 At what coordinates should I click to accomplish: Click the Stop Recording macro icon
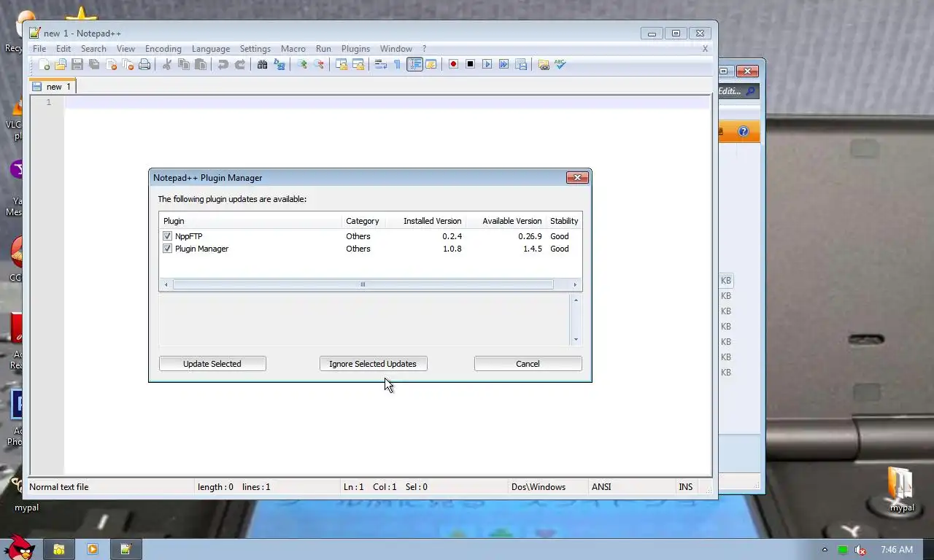(470, 64)
